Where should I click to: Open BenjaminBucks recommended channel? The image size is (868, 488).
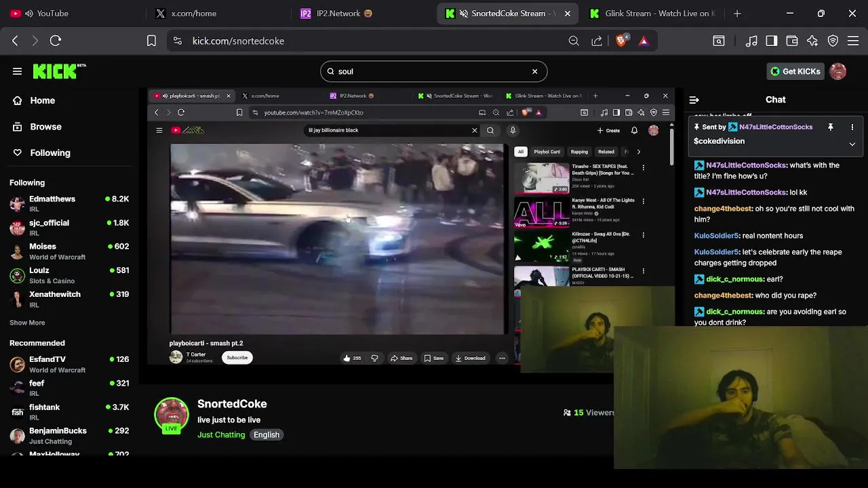tap(68, 435)
